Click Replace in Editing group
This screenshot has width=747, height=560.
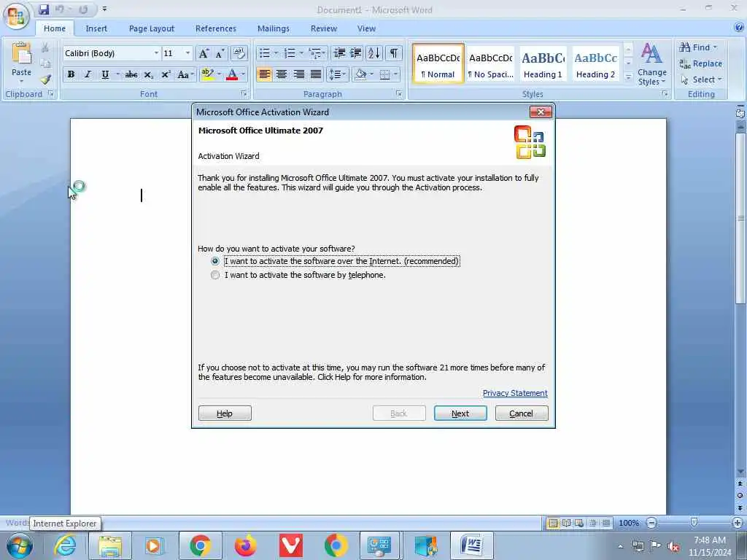tap(701, 63)
